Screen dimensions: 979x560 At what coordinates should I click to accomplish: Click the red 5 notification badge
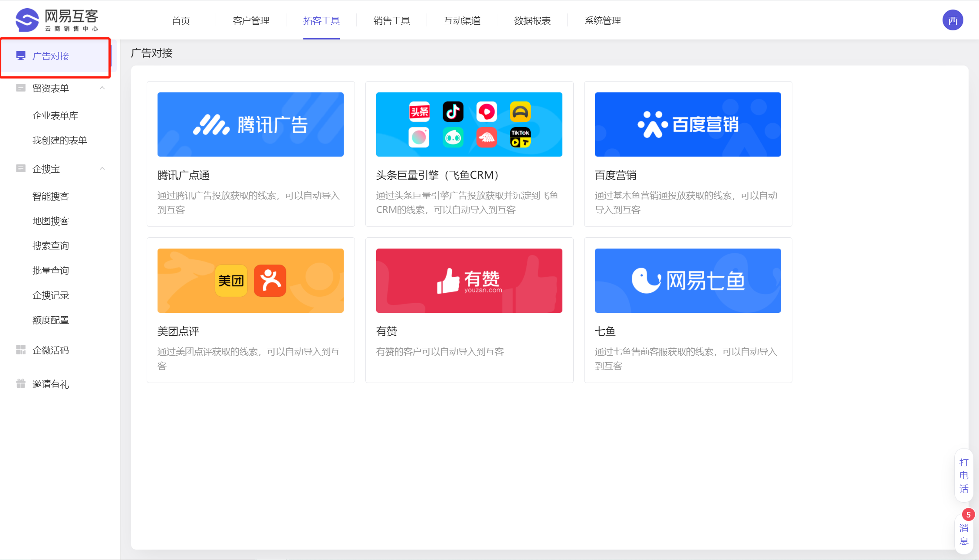click(968, 514)
